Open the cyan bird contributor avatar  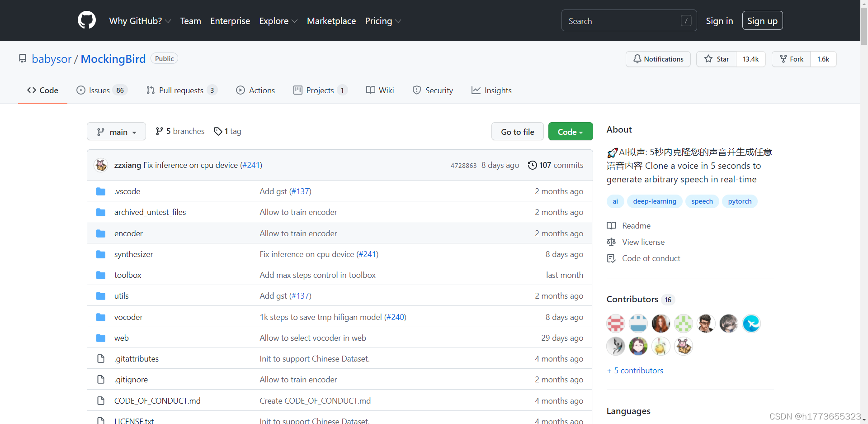point(751,324)
